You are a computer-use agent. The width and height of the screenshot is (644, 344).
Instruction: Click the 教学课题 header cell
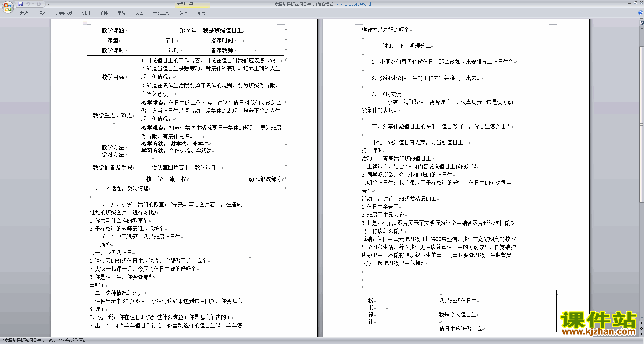[x=113, y=30]
